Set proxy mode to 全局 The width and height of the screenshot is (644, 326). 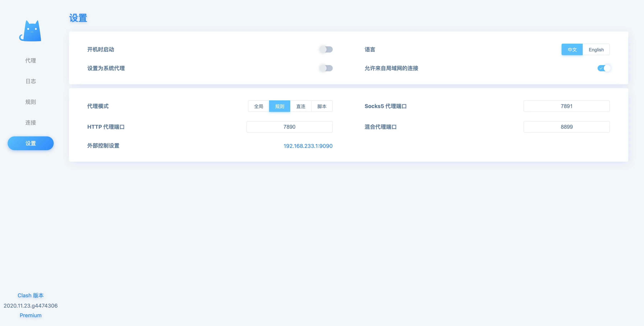(259, 106)
